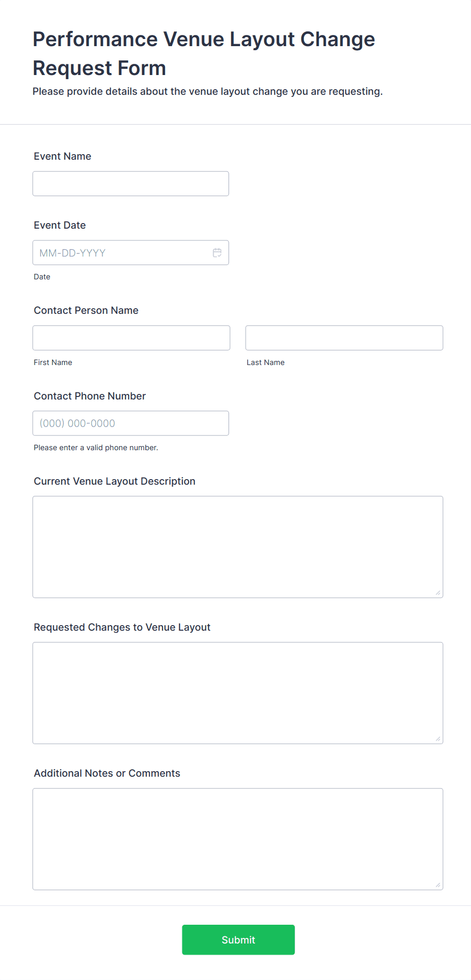Open the calendar picker for Event Date
Screen dimensions: 471x980
tap(217, 252)
